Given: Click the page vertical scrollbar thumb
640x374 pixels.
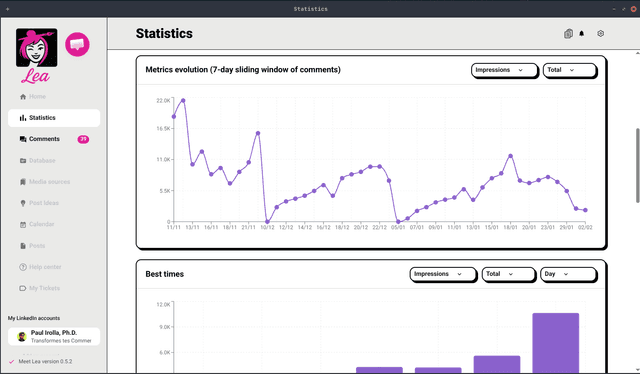Looking at the screenshot, I should click(637, 165).
